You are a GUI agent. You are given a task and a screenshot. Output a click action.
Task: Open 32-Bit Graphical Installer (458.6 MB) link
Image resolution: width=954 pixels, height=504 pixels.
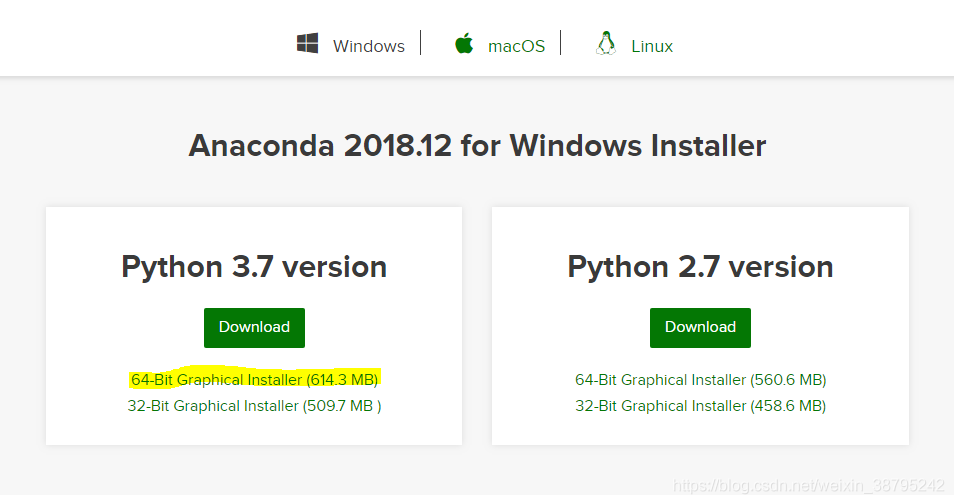(700, 406)
